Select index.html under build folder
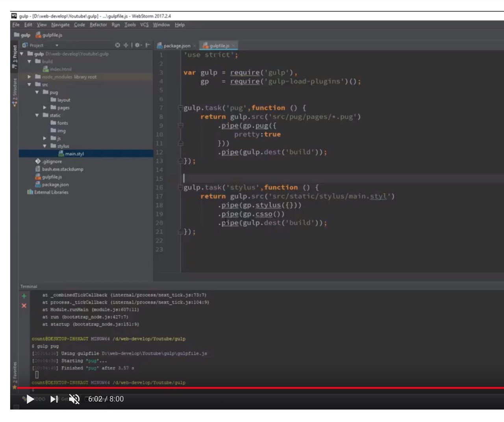 pyautogui.click(x=61, y=69)
